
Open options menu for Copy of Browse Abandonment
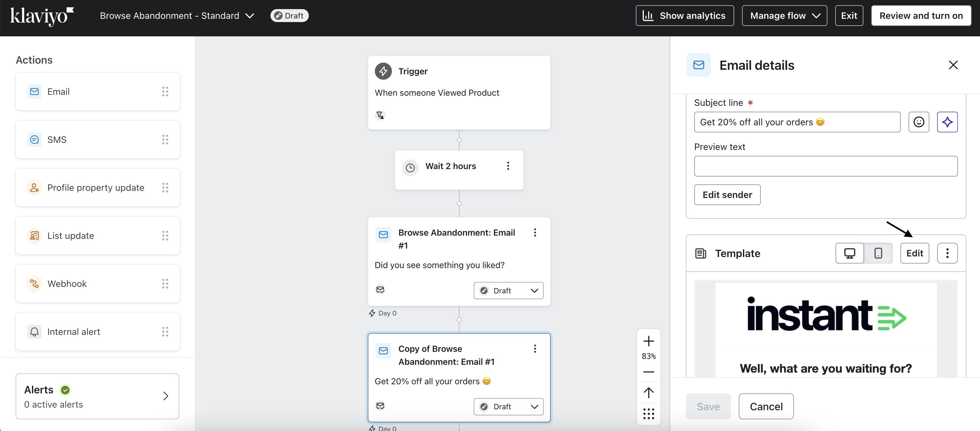pos(535,349)
